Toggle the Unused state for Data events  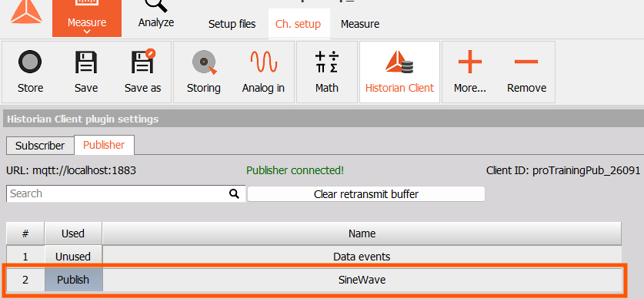[x=73, y=257]
